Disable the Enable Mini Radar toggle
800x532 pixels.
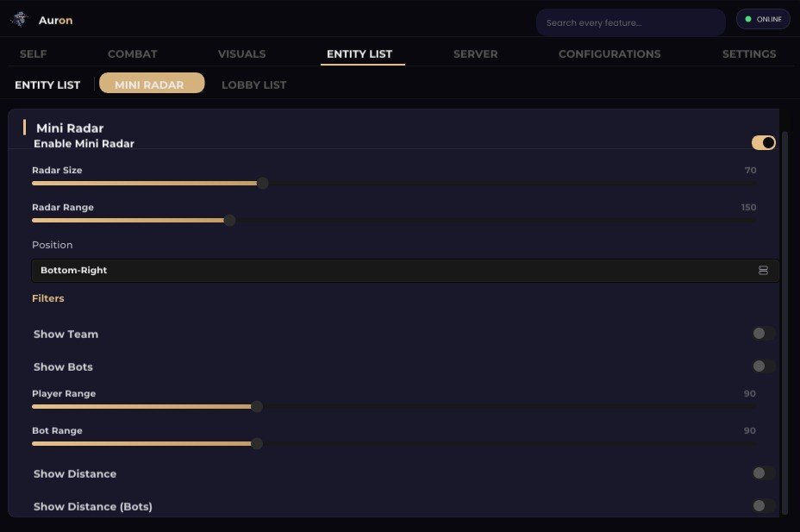tap(763, 143)
